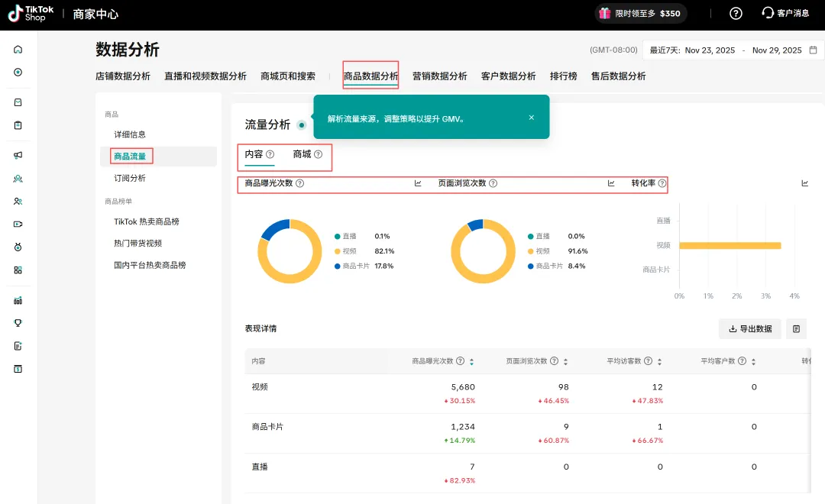Sort table by 平均访客数 column
This screenshot has height=504, width=825.
[x=659, y=362]
